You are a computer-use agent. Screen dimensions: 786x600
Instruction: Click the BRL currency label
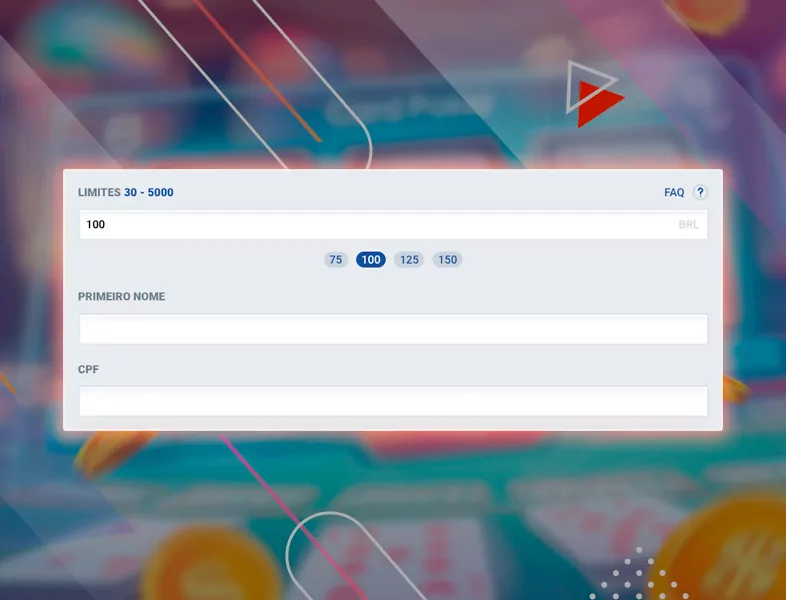pyautogui.click(x=688, y=225)
